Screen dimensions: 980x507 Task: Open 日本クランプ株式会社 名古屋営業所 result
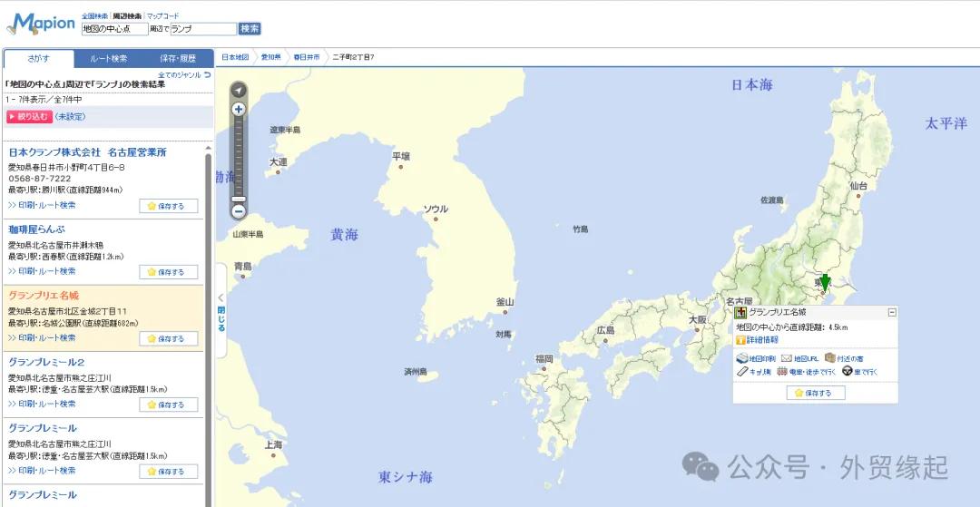tap(87, 152)
